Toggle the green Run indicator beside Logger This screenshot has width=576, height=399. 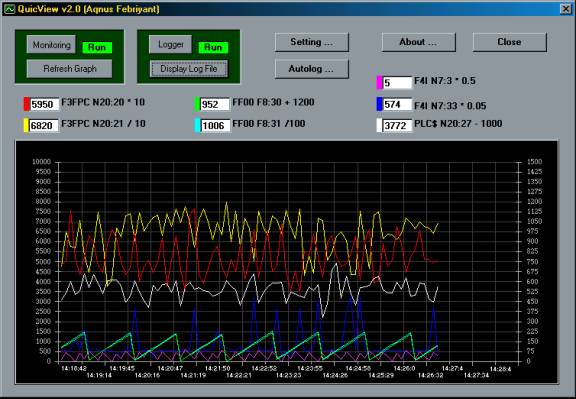coord(213,47)
